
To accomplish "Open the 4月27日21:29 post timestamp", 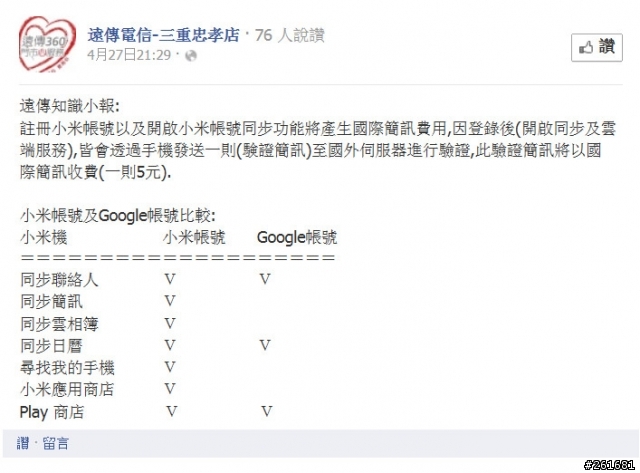I will point(129,55).
